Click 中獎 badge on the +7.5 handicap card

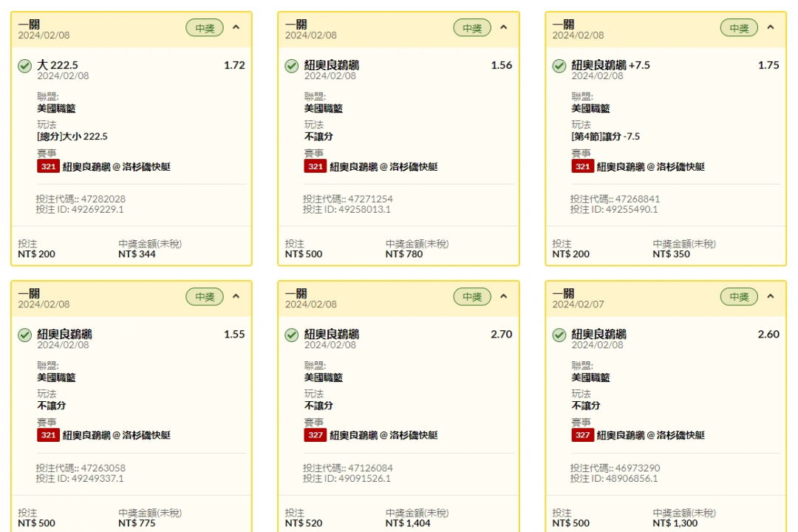pos(739,28)
